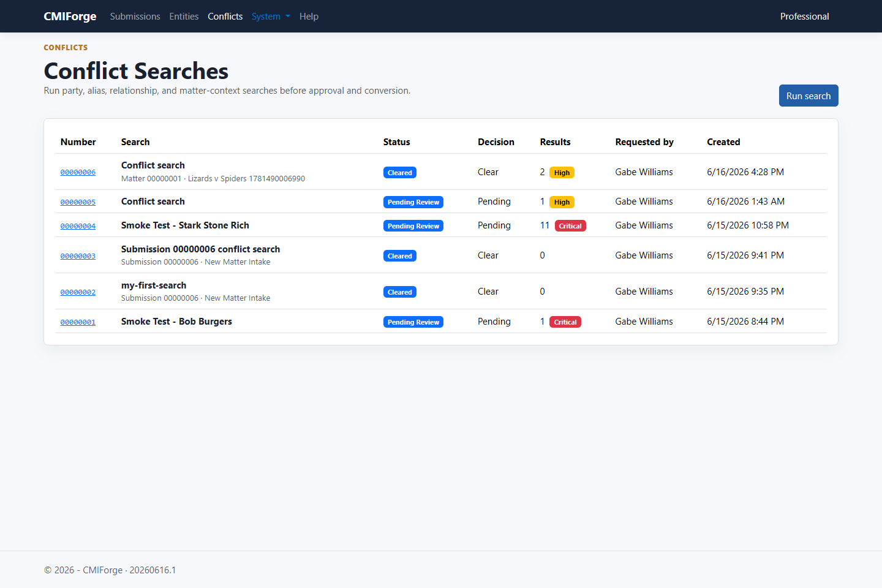The width and height of the screenshot is (882, 588).
Task: Click the Professional label in the navbar
Action: coord(804,17)
